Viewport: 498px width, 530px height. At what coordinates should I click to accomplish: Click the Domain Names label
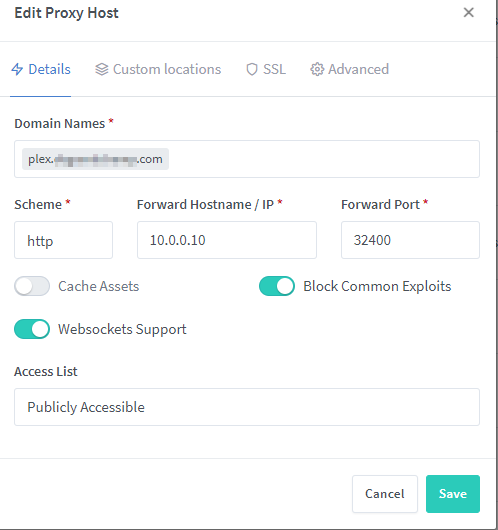[60, 124]
